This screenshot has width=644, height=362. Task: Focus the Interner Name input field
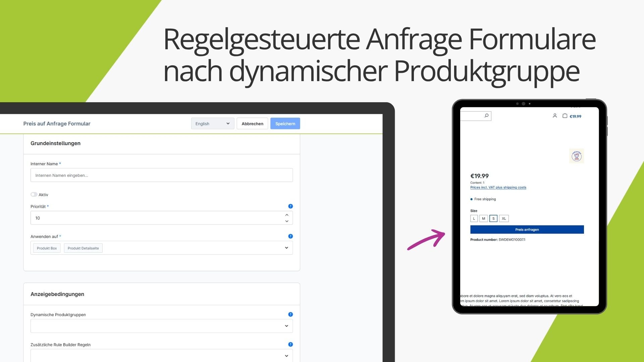[x=162, y=175]
